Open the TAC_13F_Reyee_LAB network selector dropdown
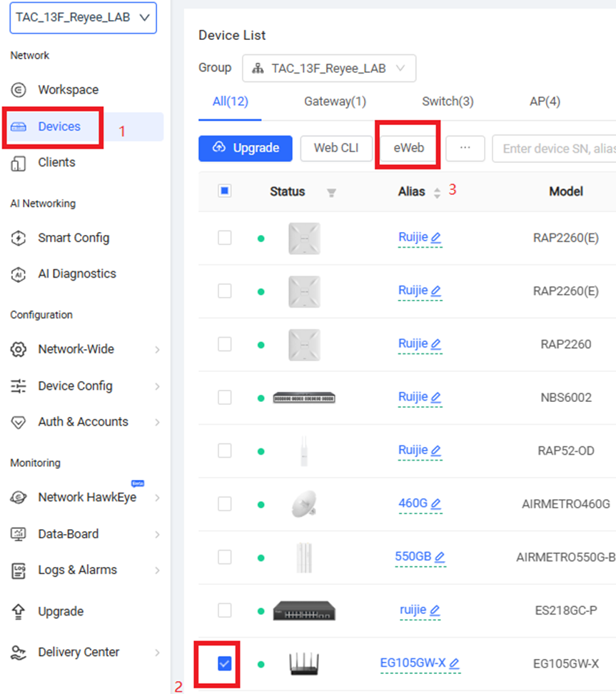 click(x=84, y=18)
